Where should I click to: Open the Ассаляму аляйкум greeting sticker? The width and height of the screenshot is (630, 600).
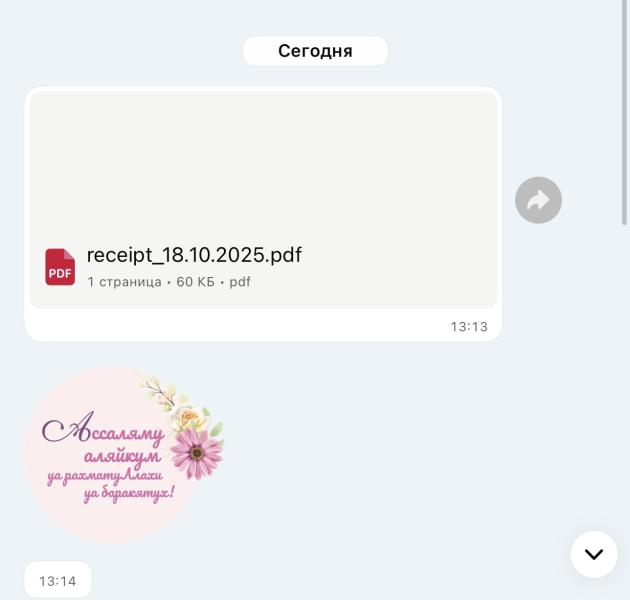(x=125, y=454)
